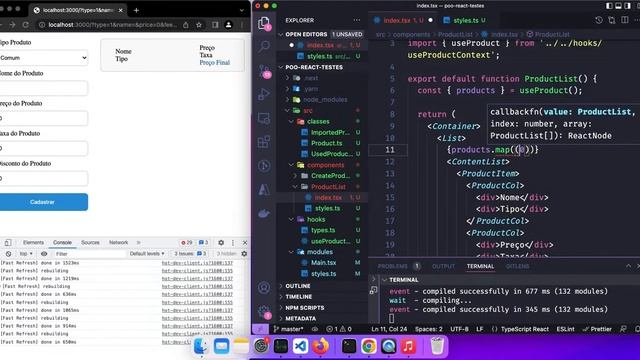Reload the localhost page in Chrome
This screenshot has height=360, width=640.
(25, 25)
